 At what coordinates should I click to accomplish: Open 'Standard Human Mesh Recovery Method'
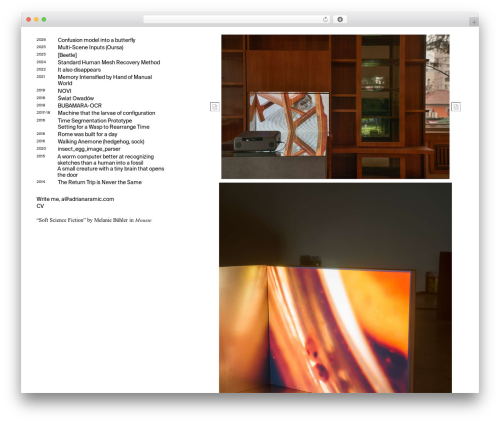click(109, 62)
